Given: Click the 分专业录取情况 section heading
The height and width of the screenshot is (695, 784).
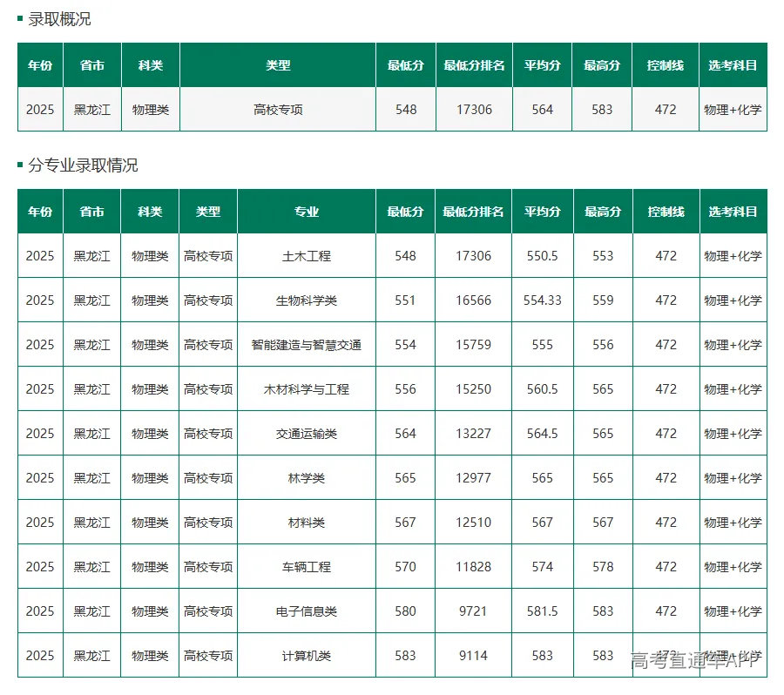Looking at the screenshot, I should click(x=83, y=165).
